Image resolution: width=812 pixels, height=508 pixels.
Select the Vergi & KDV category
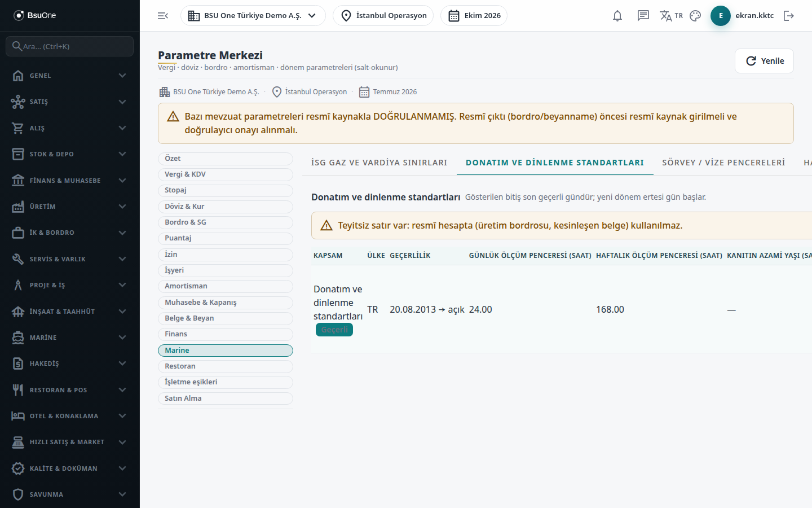pos(226,174)
